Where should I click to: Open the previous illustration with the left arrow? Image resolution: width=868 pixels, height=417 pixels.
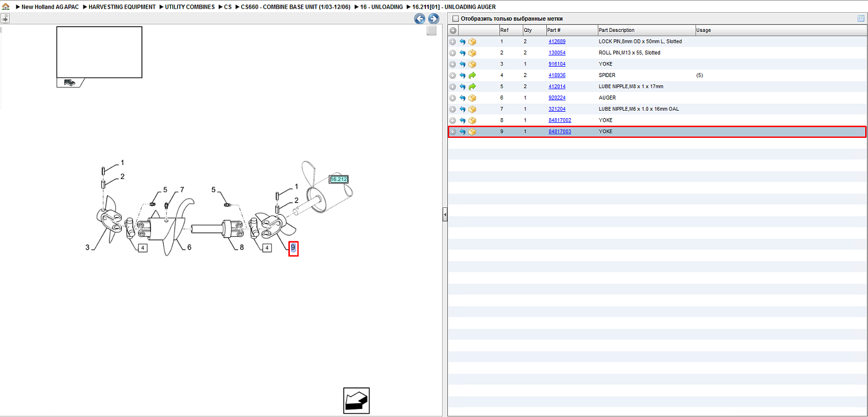pyautogui.click(x=420, y=19)
